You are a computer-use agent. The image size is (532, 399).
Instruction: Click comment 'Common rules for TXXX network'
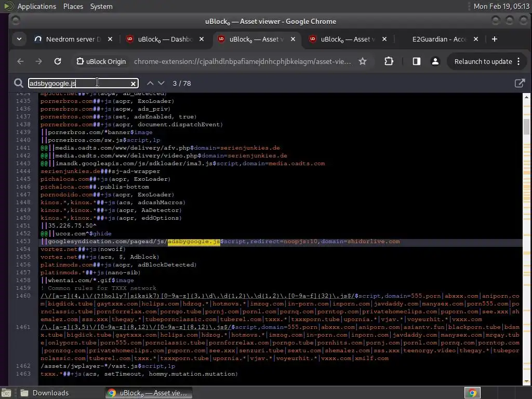[98, 288]
